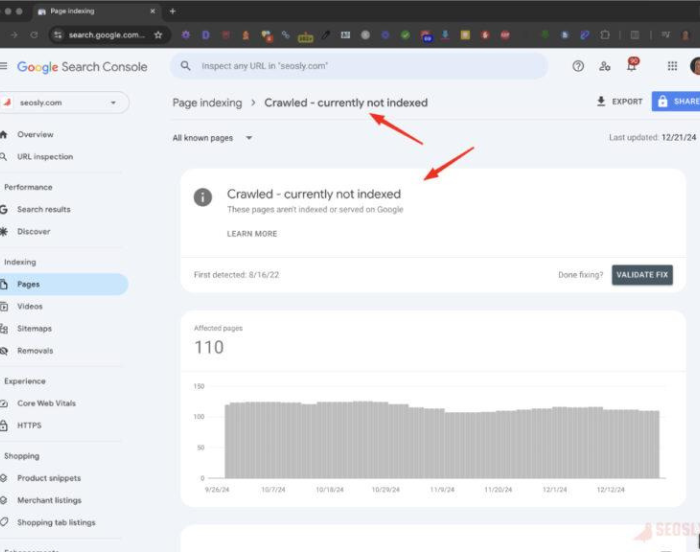Click Page indexing breadcrumb link
Viewport: 700px width, 552px height.
pyautogui.click(x=207, y=102)
